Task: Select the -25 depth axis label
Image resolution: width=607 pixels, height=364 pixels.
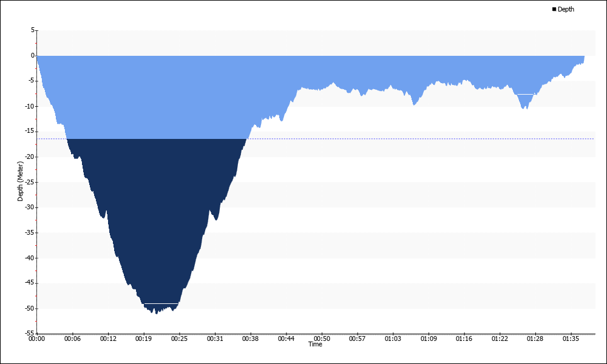Action: (30, 182)
